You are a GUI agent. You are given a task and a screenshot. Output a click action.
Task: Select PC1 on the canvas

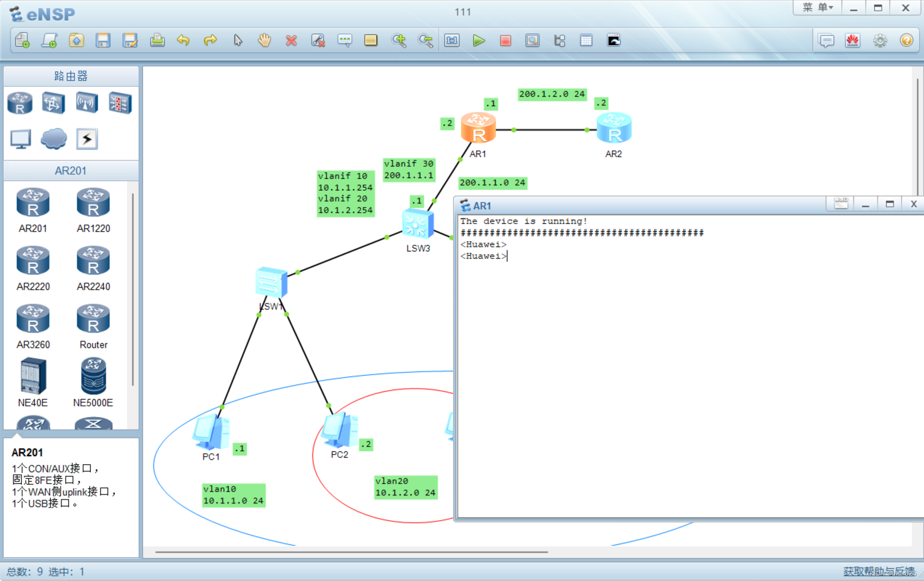[211, 432]
